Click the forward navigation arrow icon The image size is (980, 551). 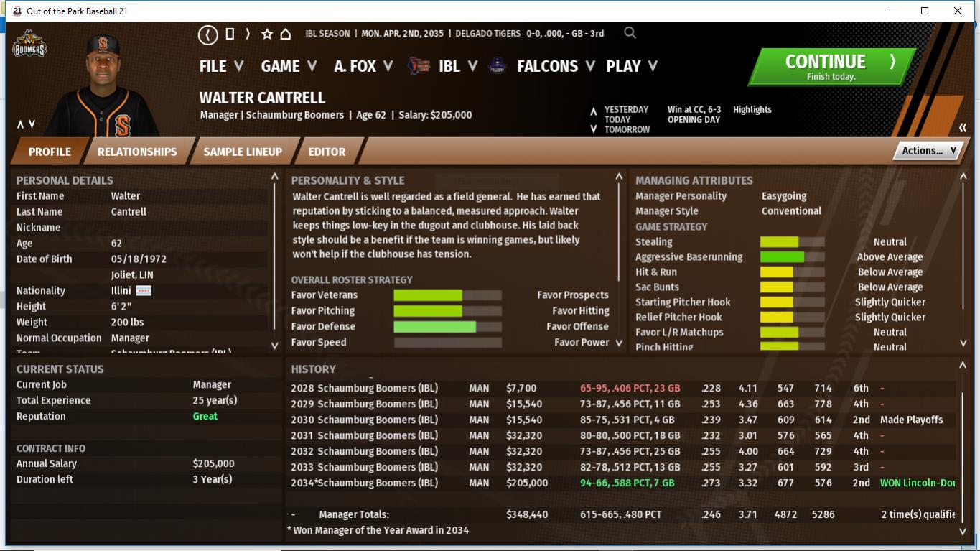[x=248, y=34]
